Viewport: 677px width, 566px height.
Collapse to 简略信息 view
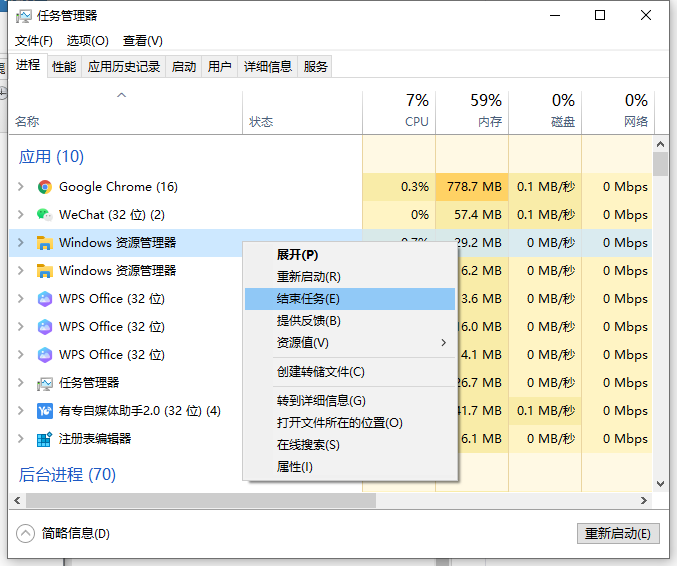click(x=65, y=534)
